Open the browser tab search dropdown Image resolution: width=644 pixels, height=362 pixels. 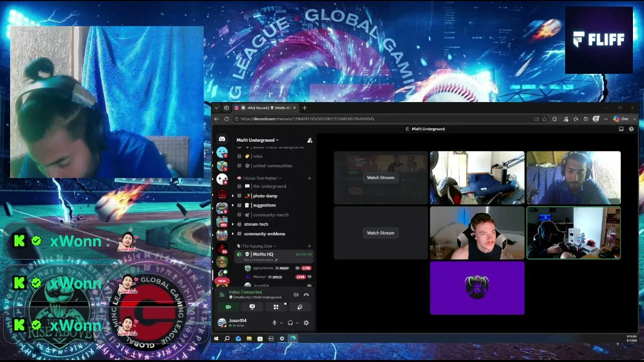point(216,108)
